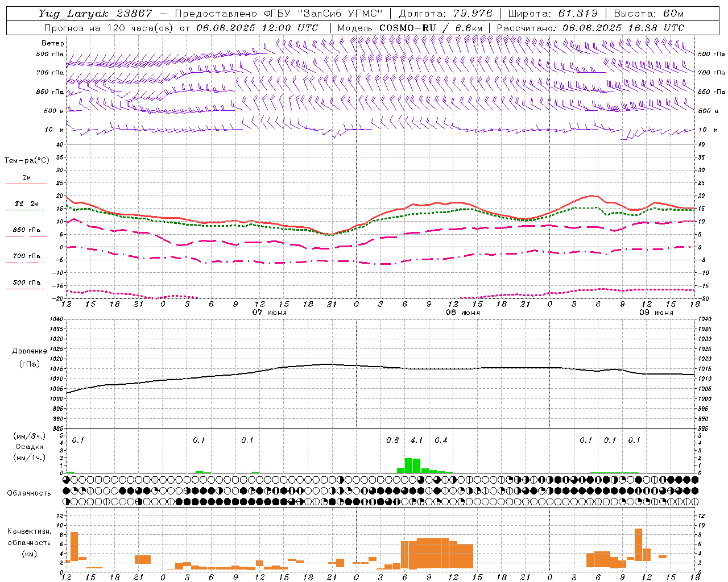Click the 'Тем-ра(°C)' axis title
The height and width of the screenshot is (582, 728).
pyautogui.click(x=27, y=161)
